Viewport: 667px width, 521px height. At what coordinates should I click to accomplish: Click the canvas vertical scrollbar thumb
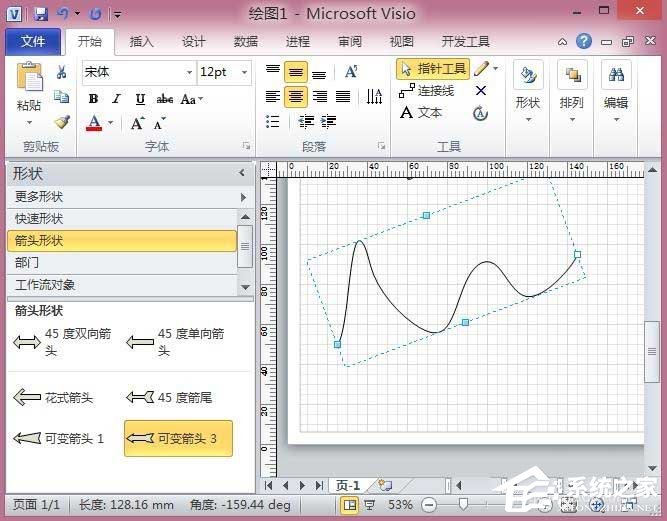[652, 351]
